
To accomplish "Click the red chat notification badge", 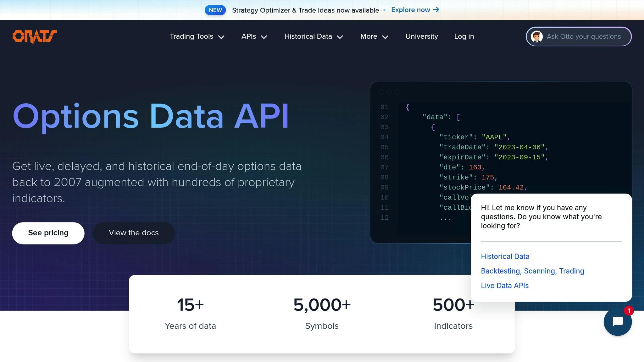I will tap(629, 311).
